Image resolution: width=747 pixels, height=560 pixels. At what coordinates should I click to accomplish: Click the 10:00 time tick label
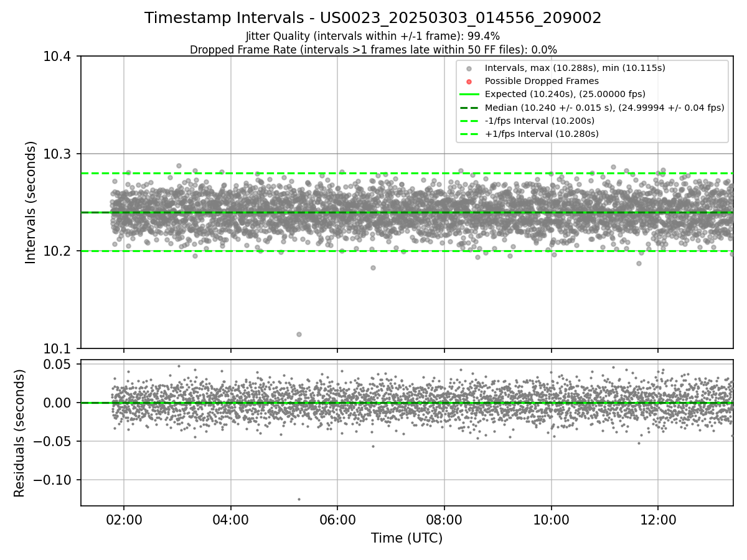click(552, 520)
